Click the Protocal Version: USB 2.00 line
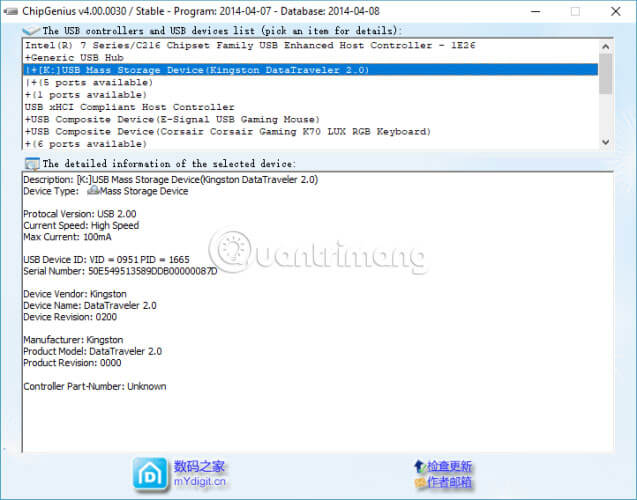The height and width of the screenshot is (500, 637). (80, 214)
